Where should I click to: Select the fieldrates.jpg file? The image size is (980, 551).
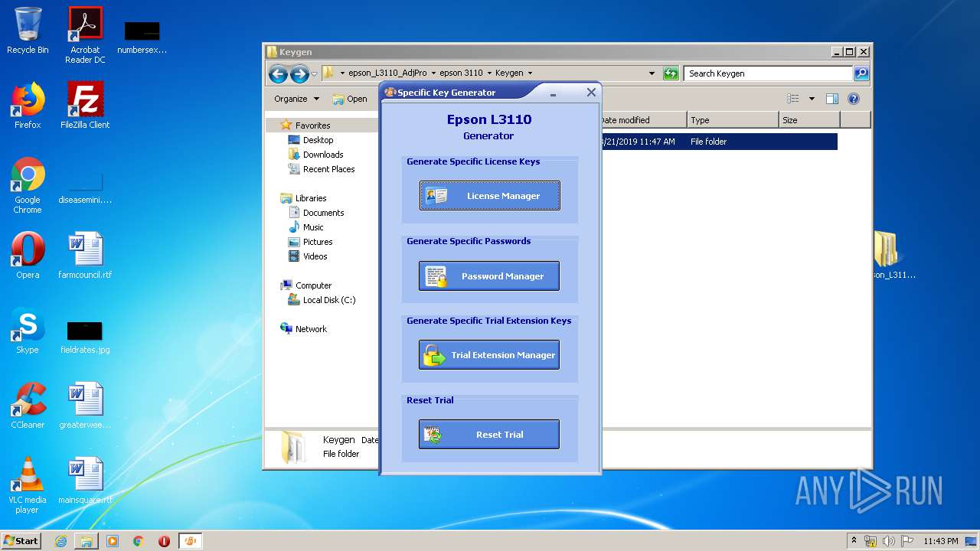85,337
